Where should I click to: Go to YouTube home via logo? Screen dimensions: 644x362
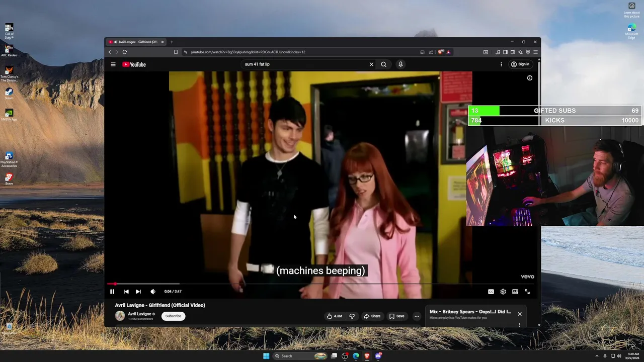134,64
